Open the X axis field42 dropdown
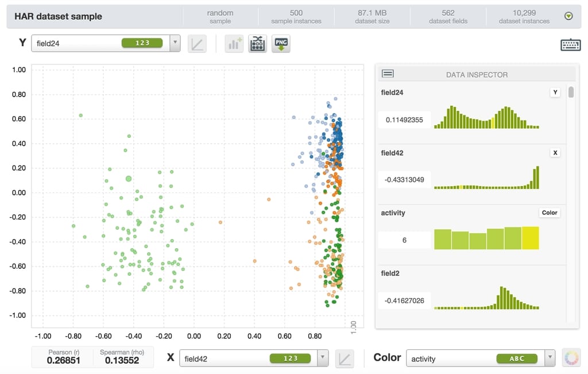Viewport: 588px width, 374px height. coord(323,358)
